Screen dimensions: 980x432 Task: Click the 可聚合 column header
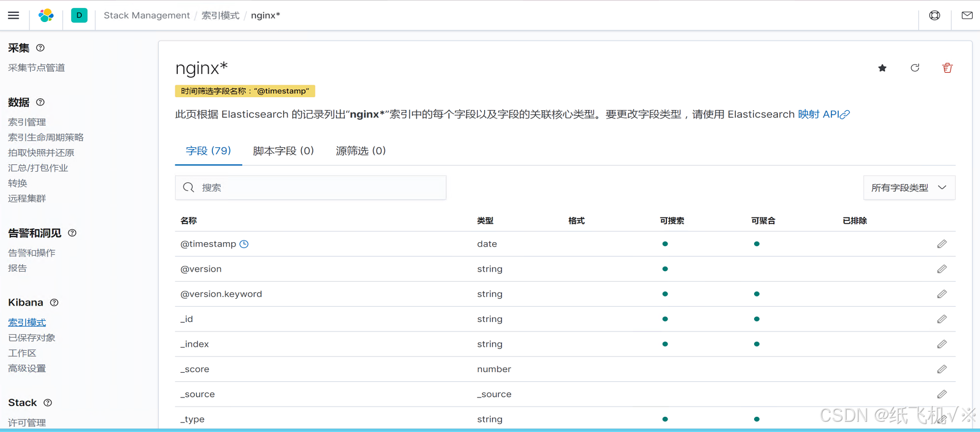click(x=764, y=221)
